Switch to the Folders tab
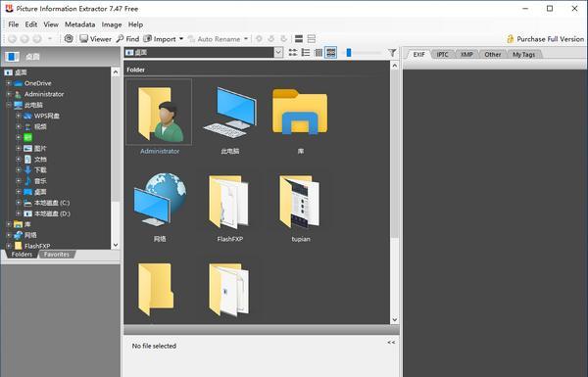The width and height of the screenshot is (588, 377). (22, 255)
